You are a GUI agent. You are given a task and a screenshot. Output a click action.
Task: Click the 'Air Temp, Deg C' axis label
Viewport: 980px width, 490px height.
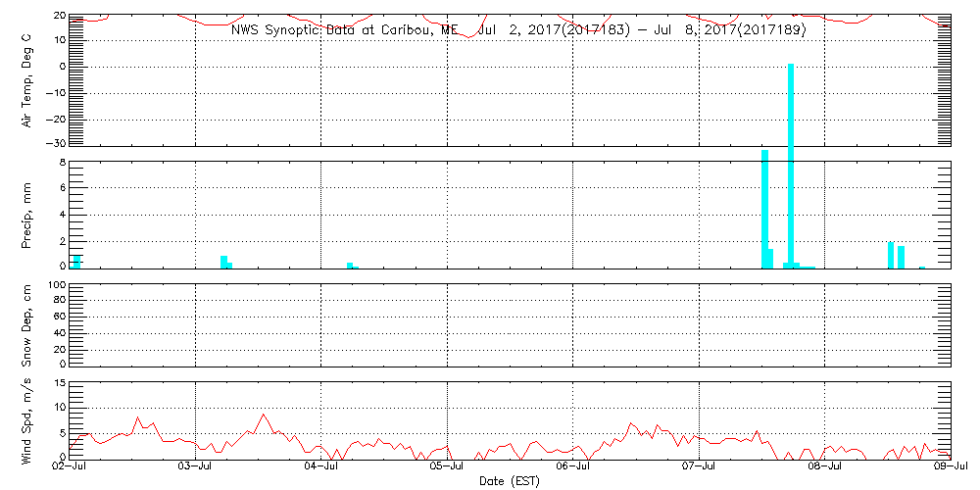[27, 80]
